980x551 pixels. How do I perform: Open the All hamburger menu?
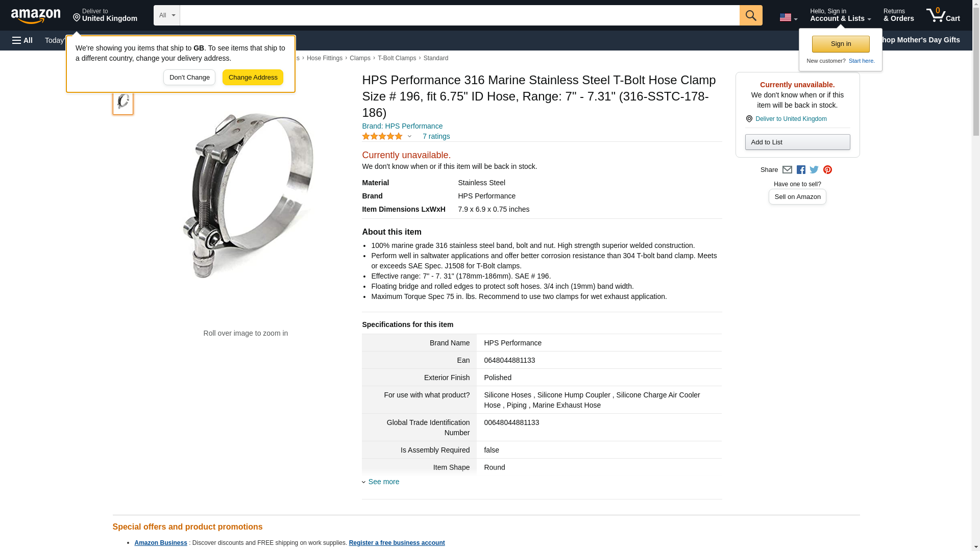(x=22, y=40)
